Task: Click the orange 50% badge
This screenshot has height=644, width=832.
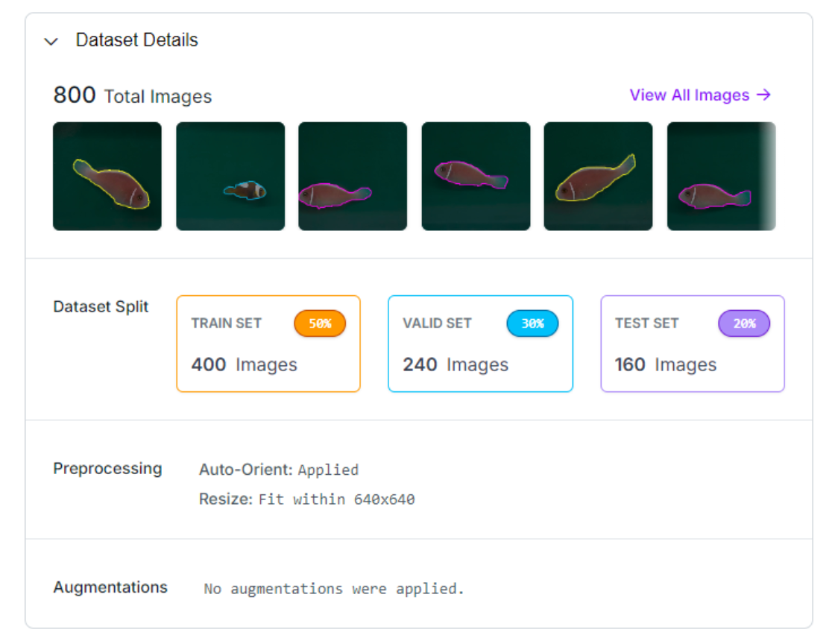Action: click(x=320, y=323)
